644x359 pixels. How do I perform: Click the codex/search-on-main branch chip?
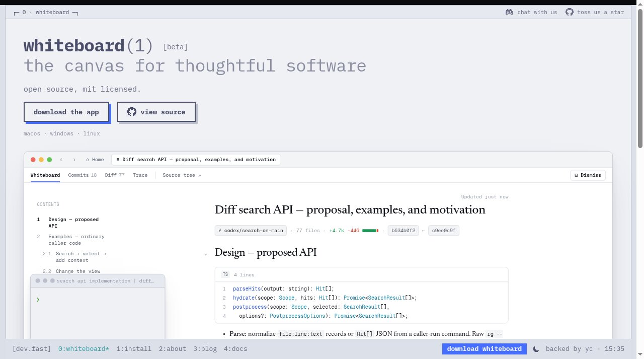click(251, 231)
